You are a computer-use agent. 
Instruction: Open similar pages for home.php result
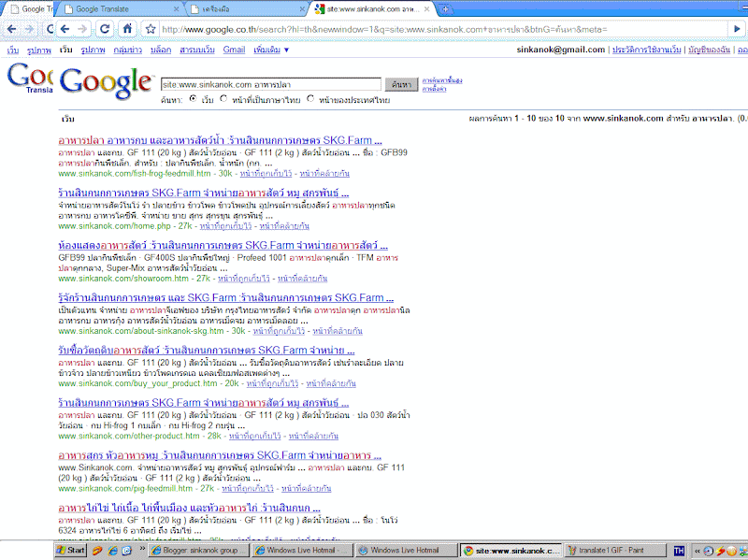click(284, 226)
